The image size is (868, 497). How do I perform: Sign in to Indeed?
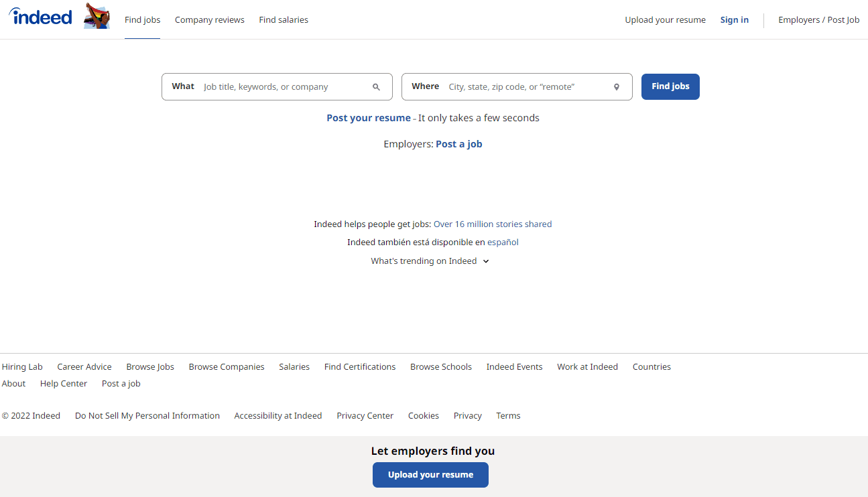click(734, 19)
